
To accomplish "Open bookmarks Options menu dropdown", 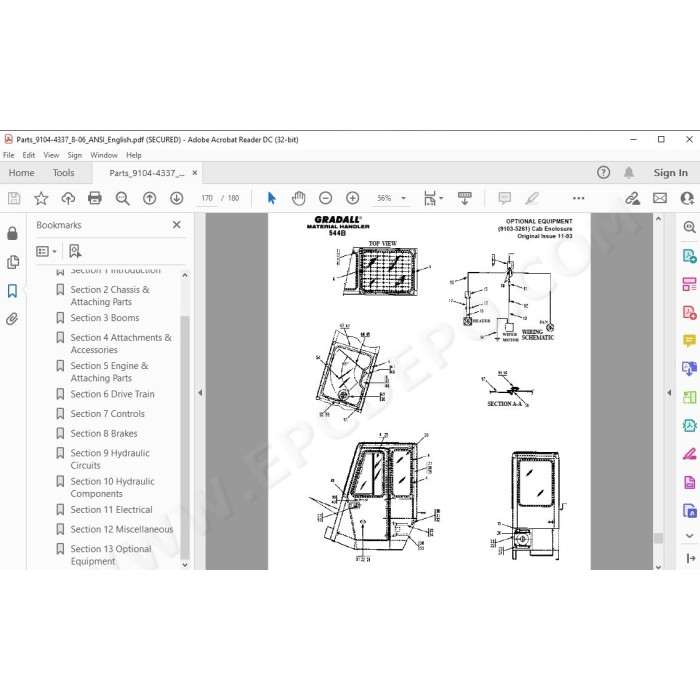I will [46, 251].
